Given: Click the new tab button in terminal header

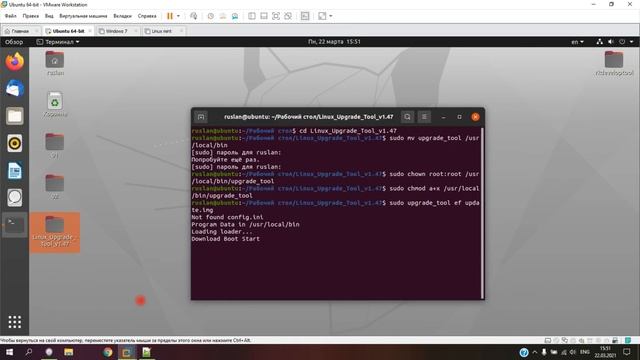Looking at the screenshot, I should pyautogui.click(x=201, y=117).
